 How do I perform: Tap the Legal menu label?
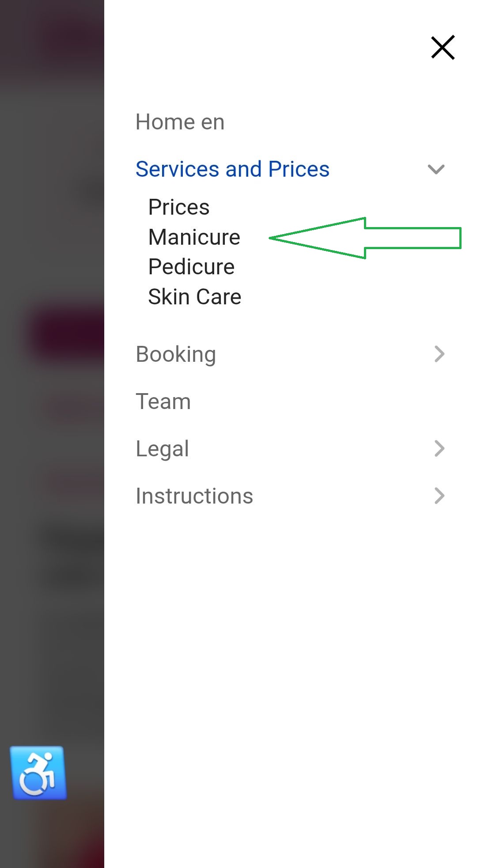click(x=162, y=449)
